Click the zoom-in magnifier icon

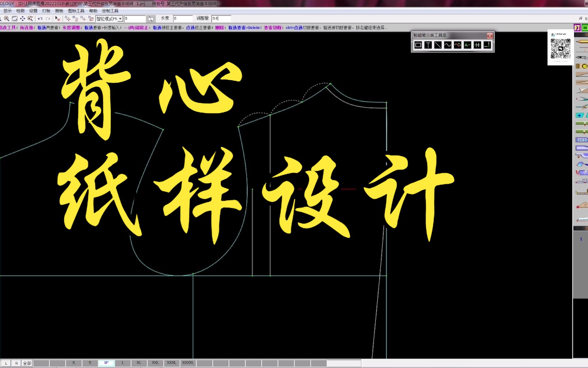[6, 19]
